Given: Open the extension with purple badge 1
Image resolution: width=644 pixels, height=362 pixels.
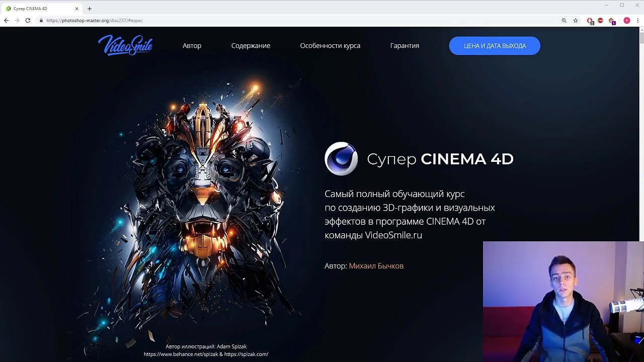Looking at the screenshot, I should tap(612, 21).
